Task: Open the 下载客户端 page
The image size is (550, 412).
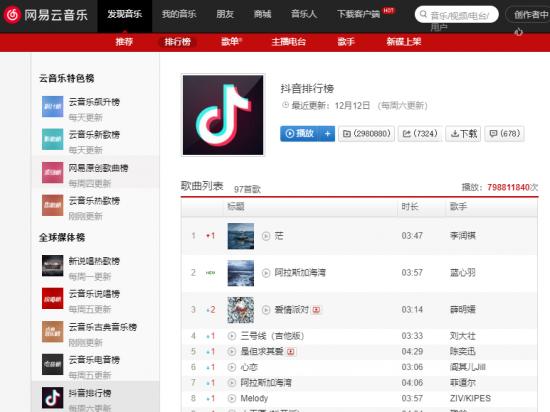Action: click(x=358, y=14)
